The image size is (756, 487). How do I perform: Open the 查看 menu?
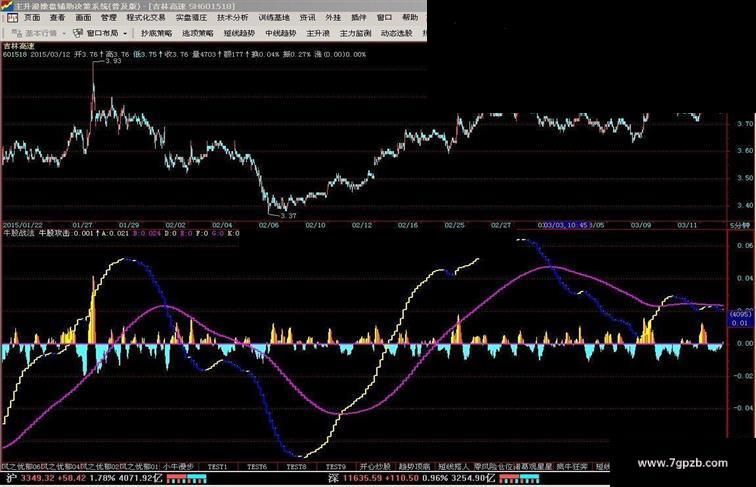coord(57,18)
